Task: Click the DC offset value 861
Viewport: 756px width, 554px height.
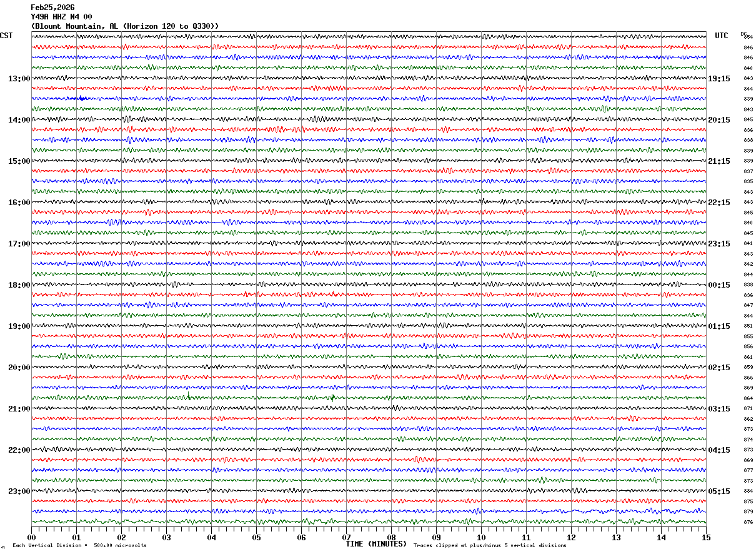Action: pyautogui.click(x=748, y=357)
